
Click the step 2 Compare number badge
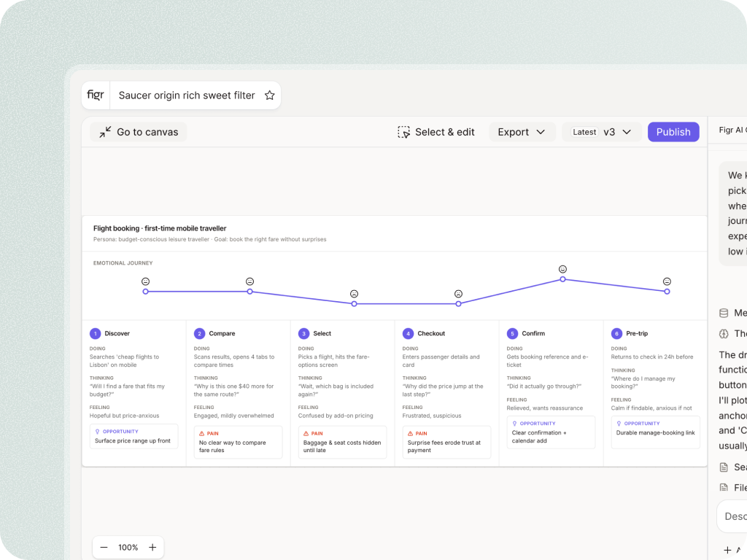[200, 333]
